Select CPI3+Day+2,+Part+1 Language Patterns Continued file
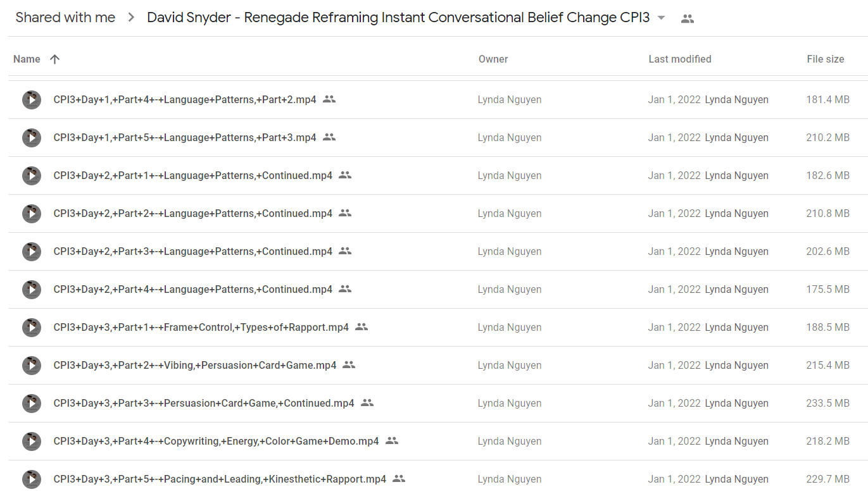This screenshot has height=494, width=868. 193,176
